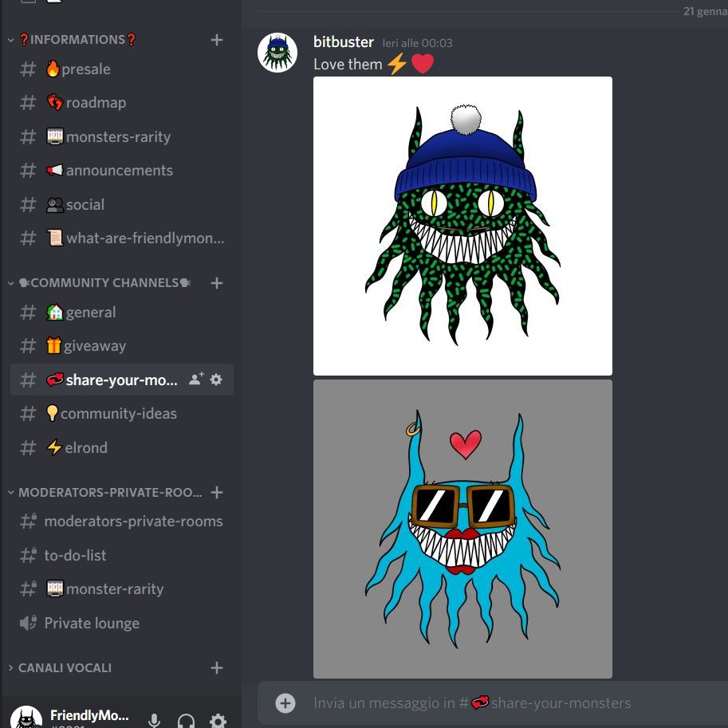Click the 'Love them' message text
Screen dimensions: 728x728
348,64
